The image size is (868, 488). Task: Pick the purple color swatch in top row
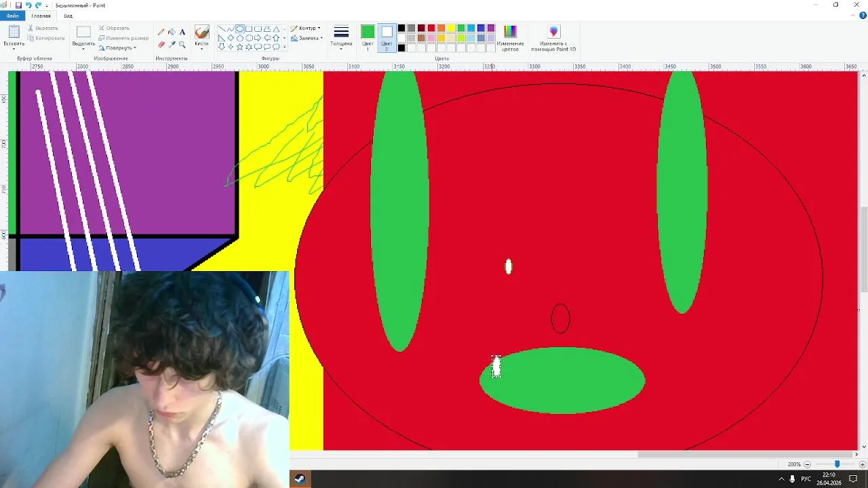click(x=491, y=28)
